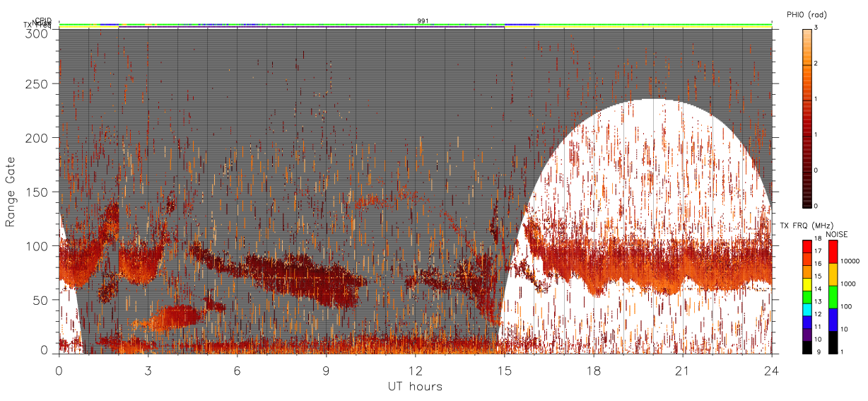Click TX FRQ legend label 11
The image size is (868, 401).
tap(817, 327)
